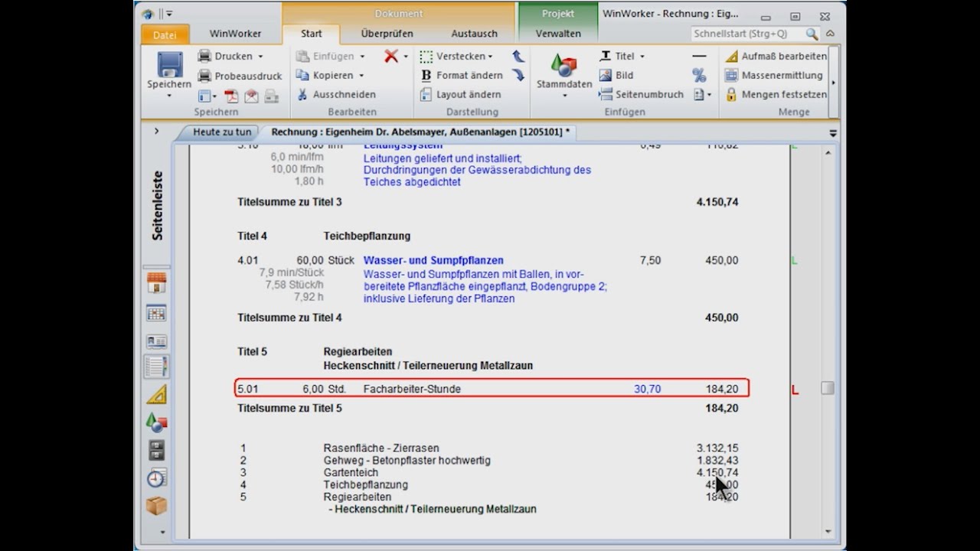Image resolution: width=980 pixels, height=551 pixels.
Task: Click the vertical scrollbar thumb
Action: click(x=828, y=389)
